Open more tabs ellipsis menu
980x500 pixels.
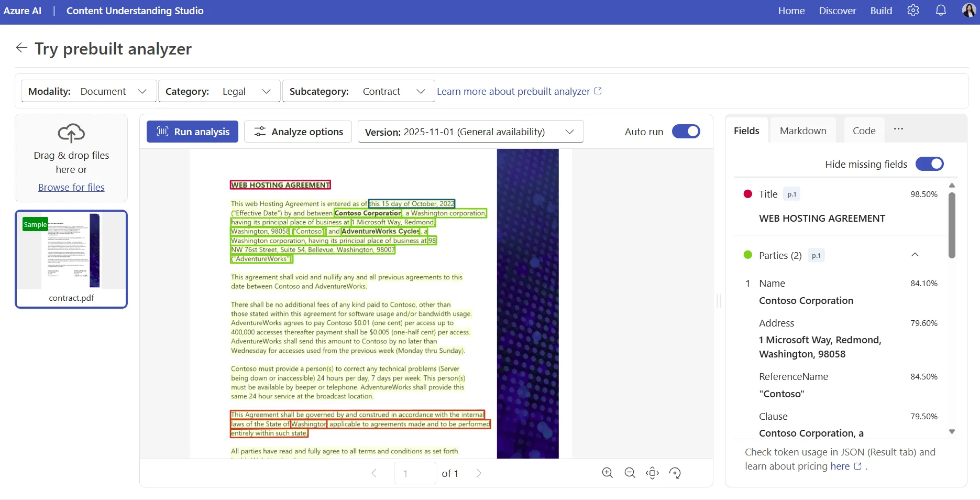pyautogui.click(x=898, y=129)
